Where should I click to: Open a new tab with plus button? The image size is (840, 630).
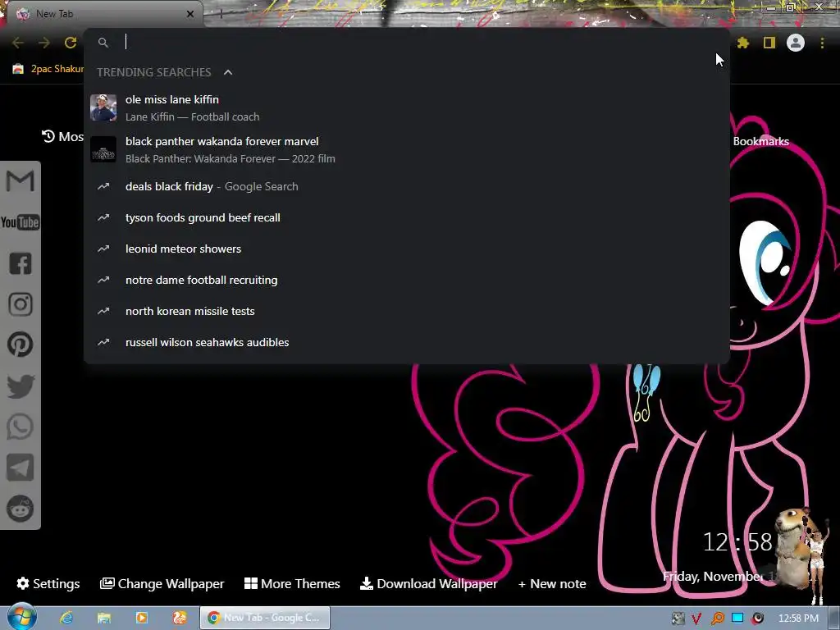coord(220,15)
